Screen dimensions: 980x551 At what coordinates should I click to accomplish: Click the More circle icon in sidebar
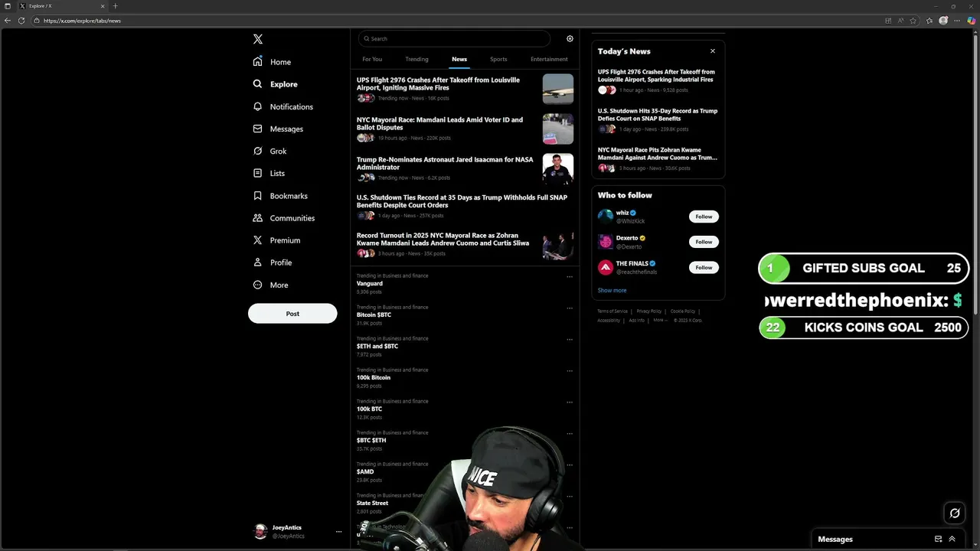coord(258,285)
